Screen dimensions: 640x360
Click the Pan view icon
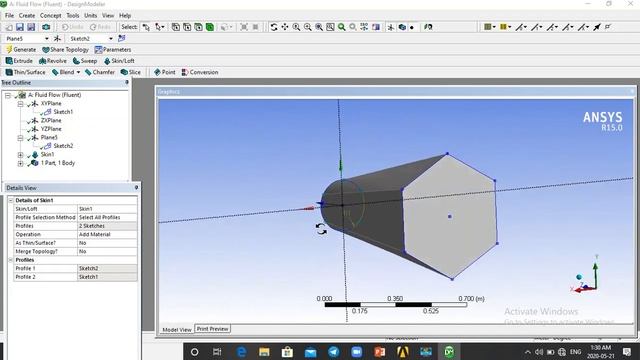(x=285, y=27)
